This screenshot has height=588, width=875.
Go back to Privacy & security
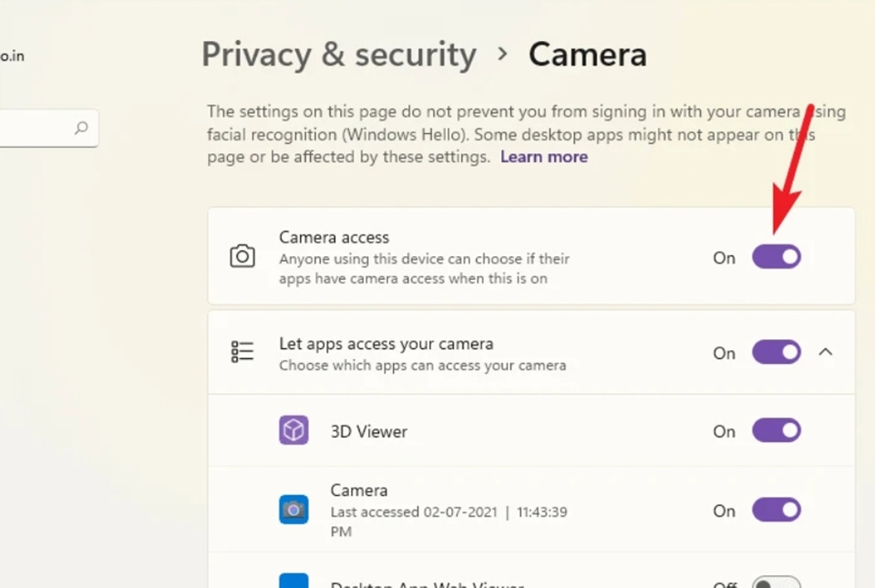click(x=338, y=54)
